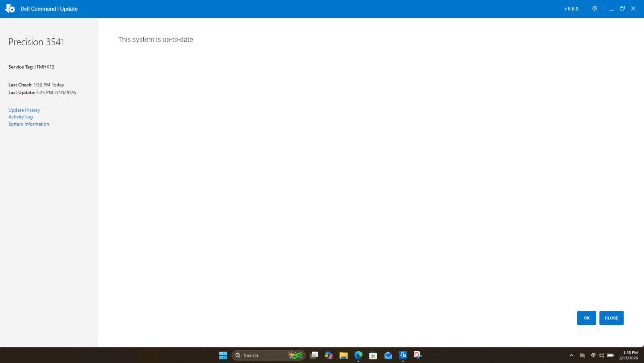Click the 'Precision 3541' model name
The height and width of the screenshot is (363, 644).
pyautogui.click(x=36, y=42)
